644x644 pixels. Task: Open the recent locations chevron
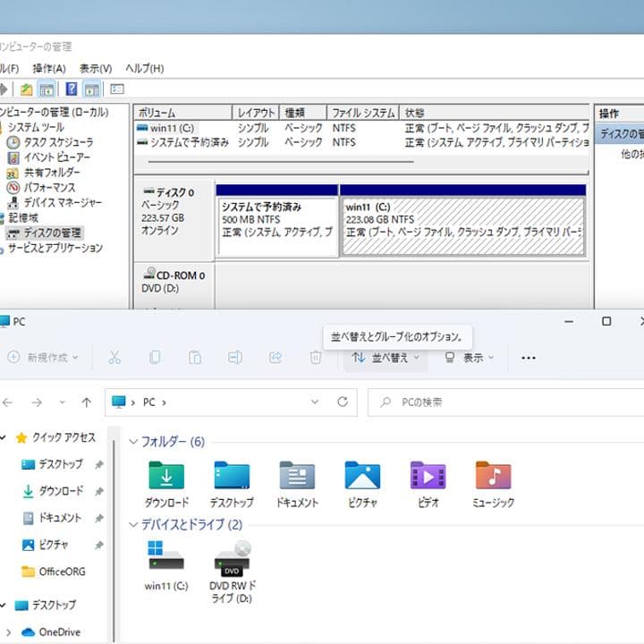(x=63, y=402)
